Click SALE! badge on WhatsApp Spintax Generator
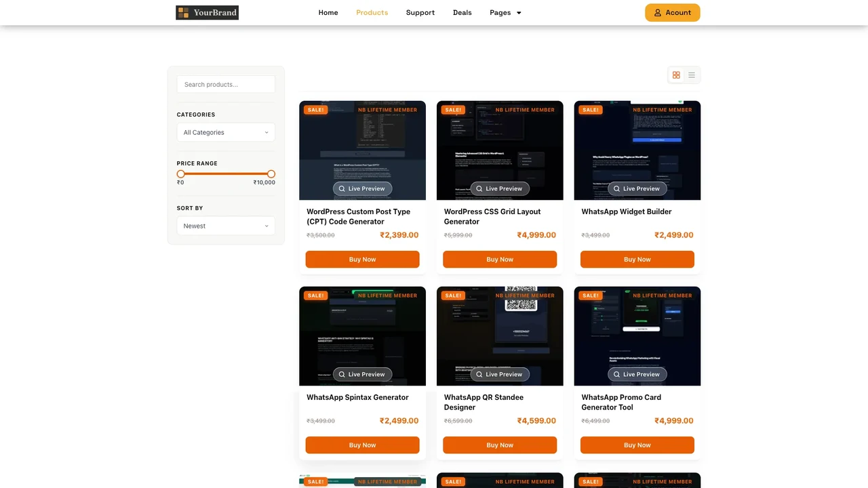Screen dimensions: 868x488 point(315,296)
